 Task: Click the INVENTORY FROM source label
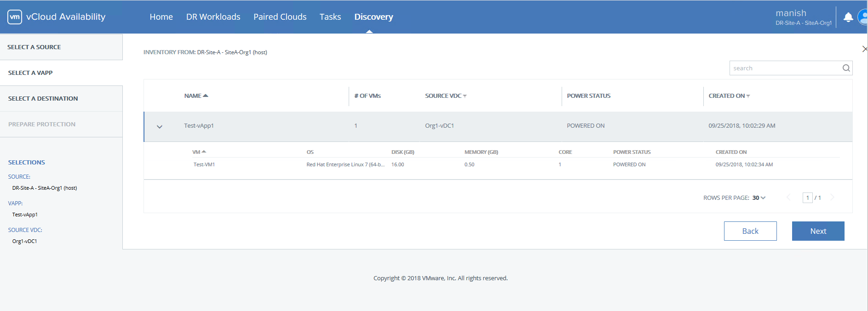[169, 52]
